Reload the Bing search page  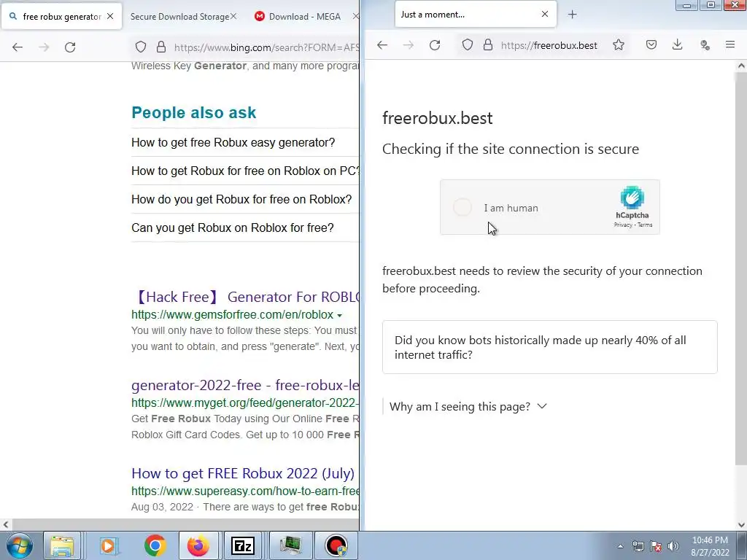point(70,47)
